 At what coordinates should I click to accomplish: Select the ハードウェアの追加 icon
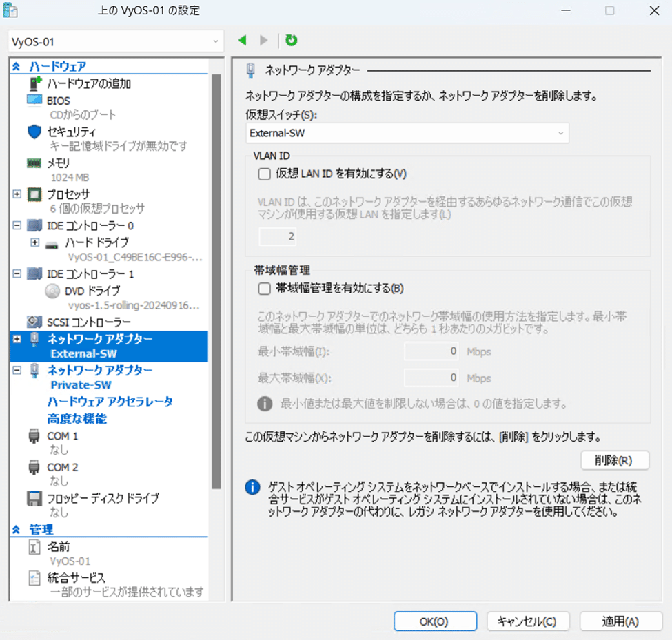[35, 83]
